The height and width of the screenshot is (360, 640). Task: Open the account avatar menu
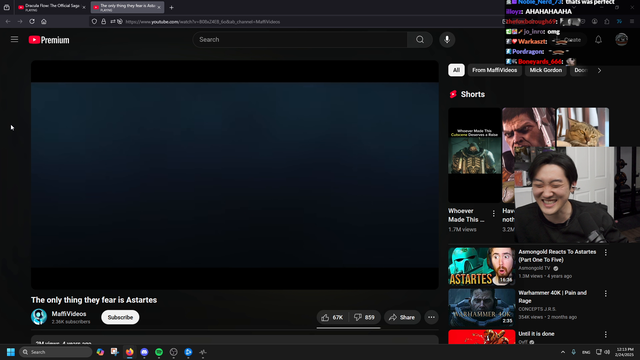[x=621, y=40]
